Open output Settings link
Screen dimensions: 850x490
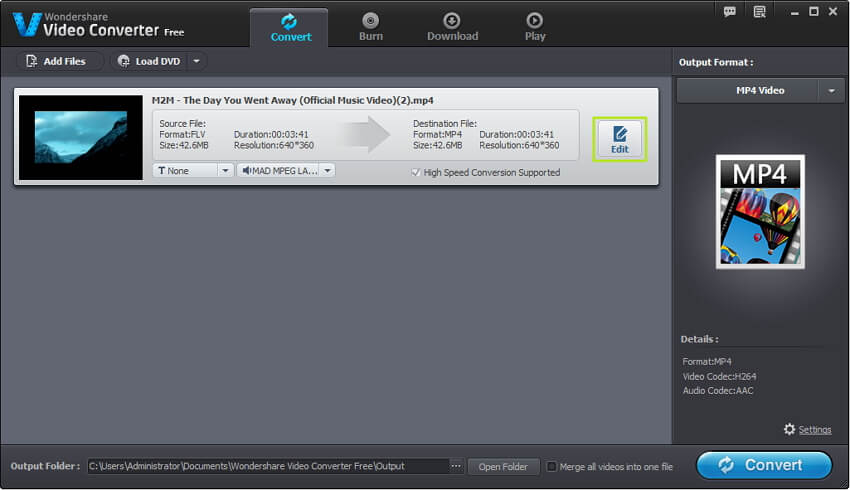click(x=815, y=430)
